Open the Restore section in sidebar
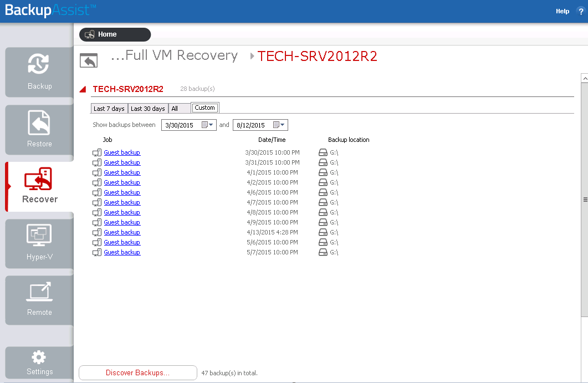 tap(39, 129)
